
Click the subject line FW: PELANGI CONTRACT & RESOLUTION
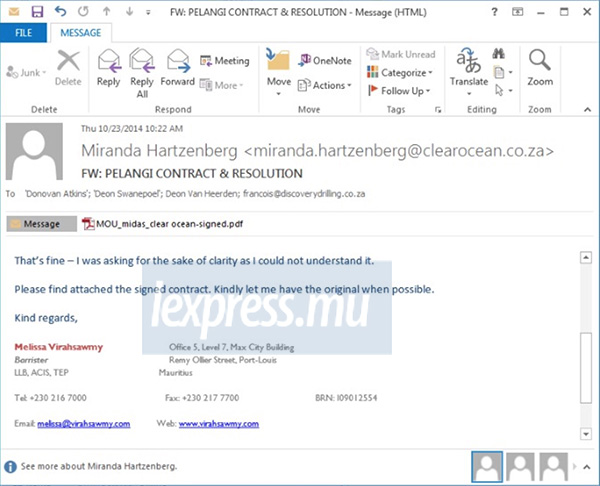tap(192, 173)
